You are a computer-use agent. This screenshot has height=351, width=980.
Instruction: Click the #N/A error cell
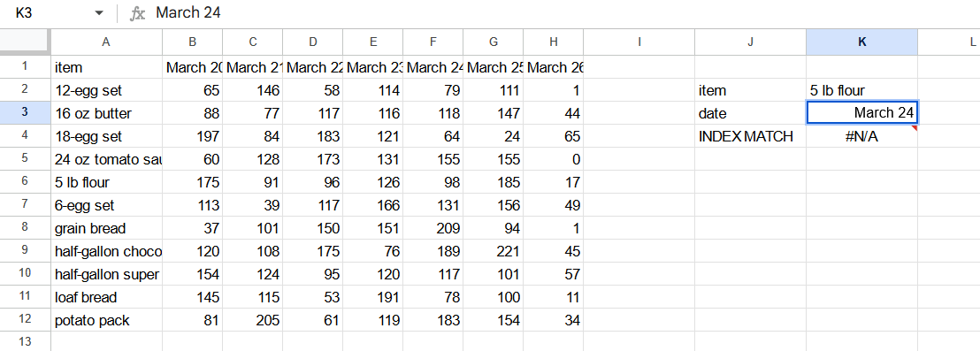pyautogui.click(x=861, y=136)
